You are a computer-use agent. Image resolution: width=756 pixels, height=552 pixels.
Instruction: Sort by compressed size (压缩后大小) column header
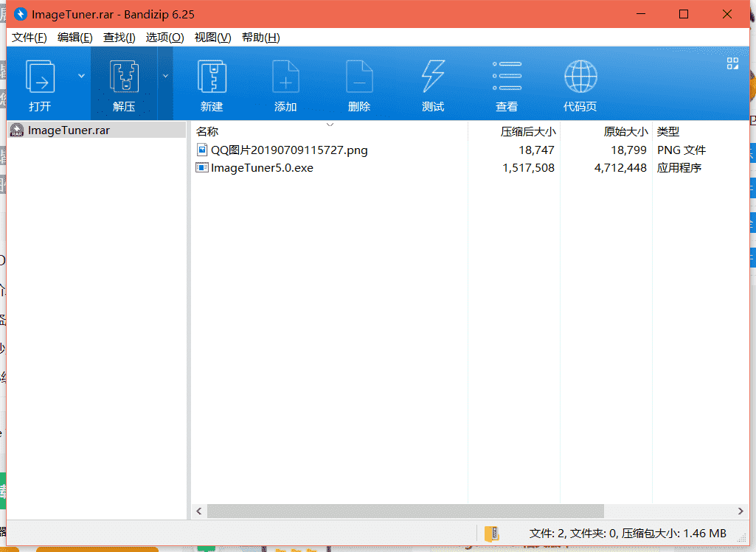(x=528, y=131)
